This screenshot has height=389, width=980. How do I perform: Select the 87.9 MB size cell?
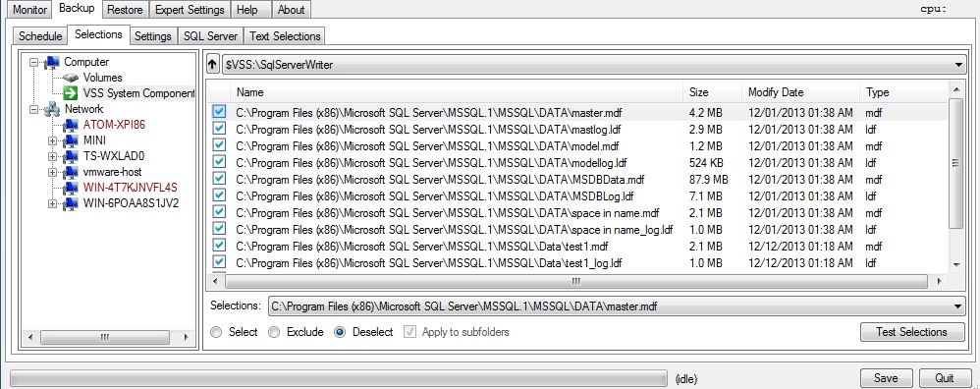(709, 180)
